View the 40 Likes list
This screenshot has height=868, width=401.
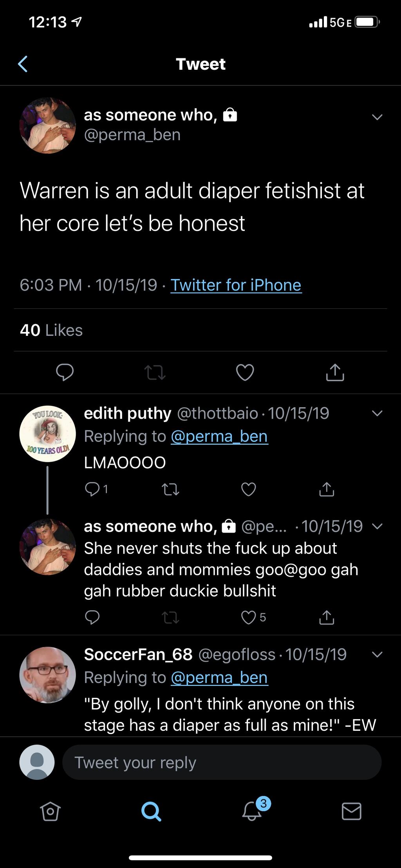51,330
